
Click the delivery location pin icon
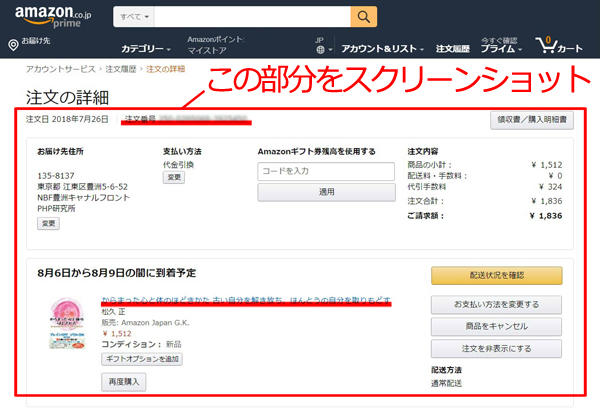[x=13, y=45]
